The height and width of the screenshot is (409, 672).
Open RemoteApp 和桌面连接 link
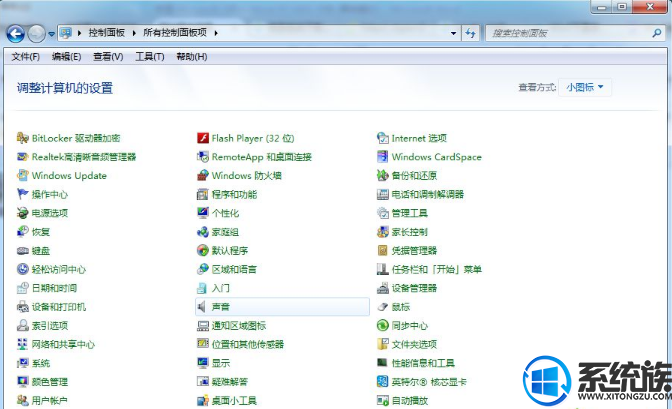[x=261, y=157]
